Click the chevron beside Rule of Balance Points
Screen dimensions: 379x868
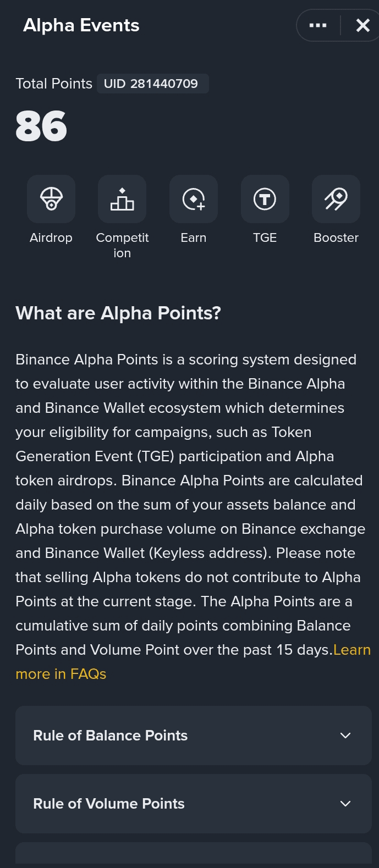[x=345, y=736]
